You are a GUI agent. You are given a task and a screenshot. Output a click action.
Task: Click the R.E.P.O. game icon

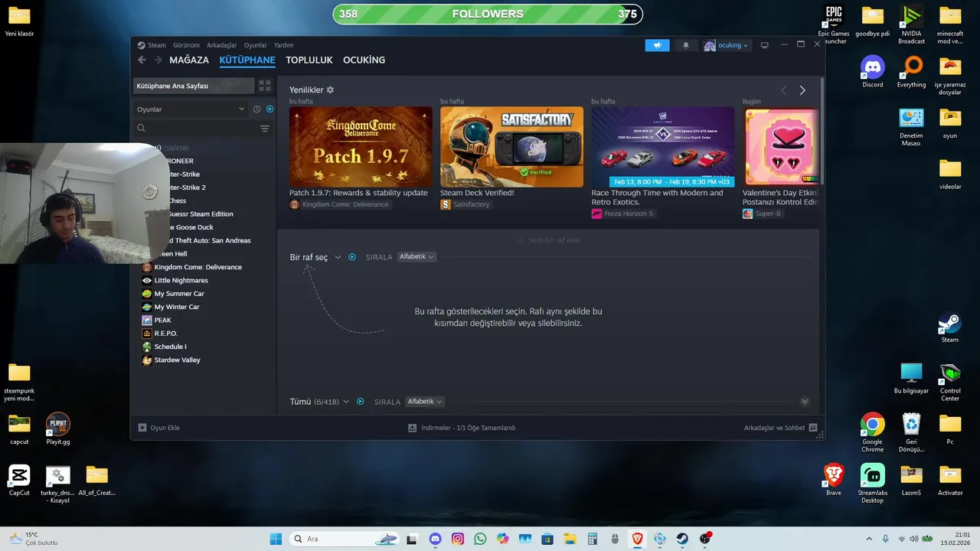(147, 334)
